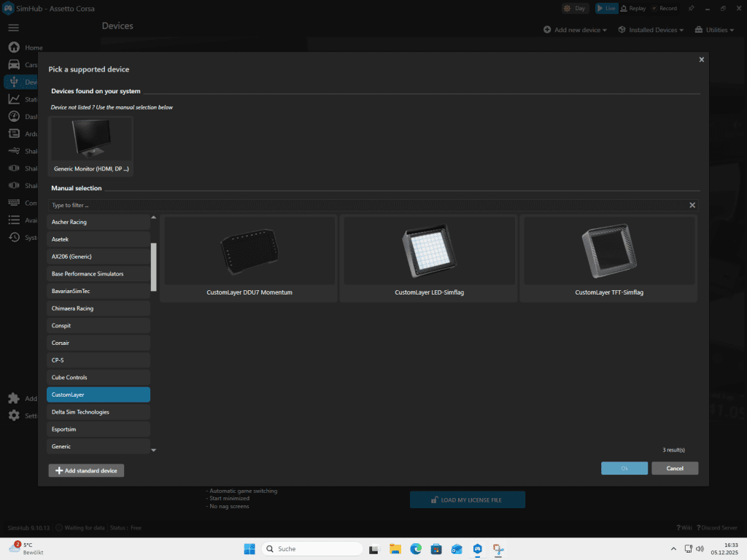Clear the filter with the X icon
This screenshot has height=560, width=747.
[692, 206]
